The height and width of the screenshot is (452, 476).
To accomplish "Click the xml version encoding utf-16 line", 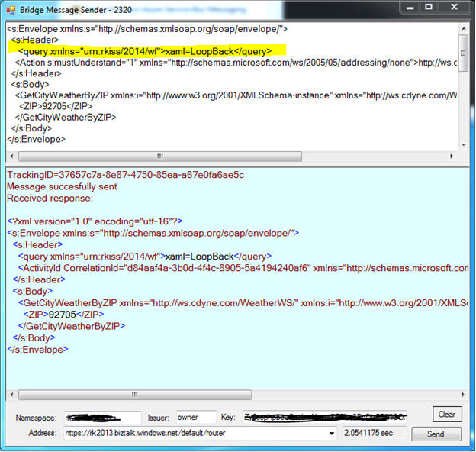I will pyautogui.click(x=95, y=221).
